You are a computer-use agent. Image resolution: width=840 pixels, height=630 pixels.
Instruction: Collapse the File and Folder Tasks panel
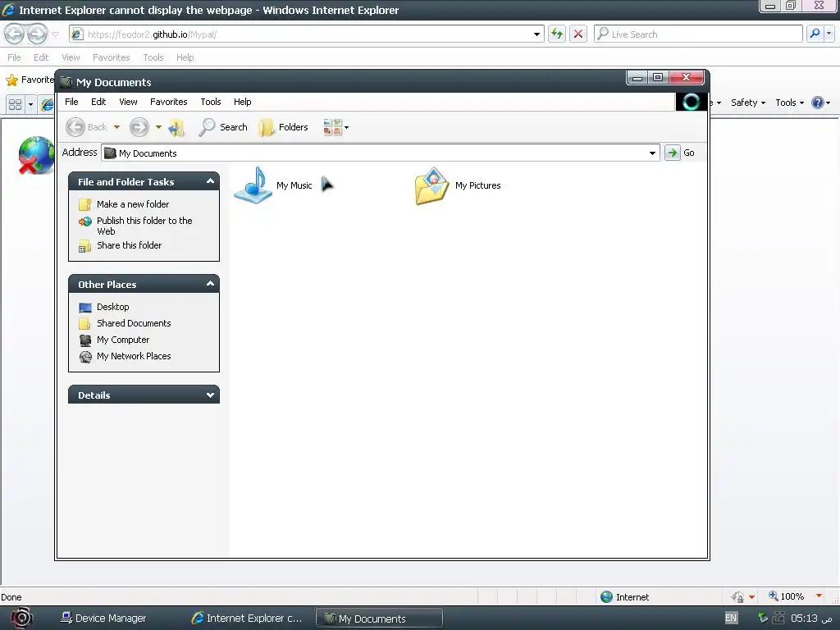[x=210, y=181]
